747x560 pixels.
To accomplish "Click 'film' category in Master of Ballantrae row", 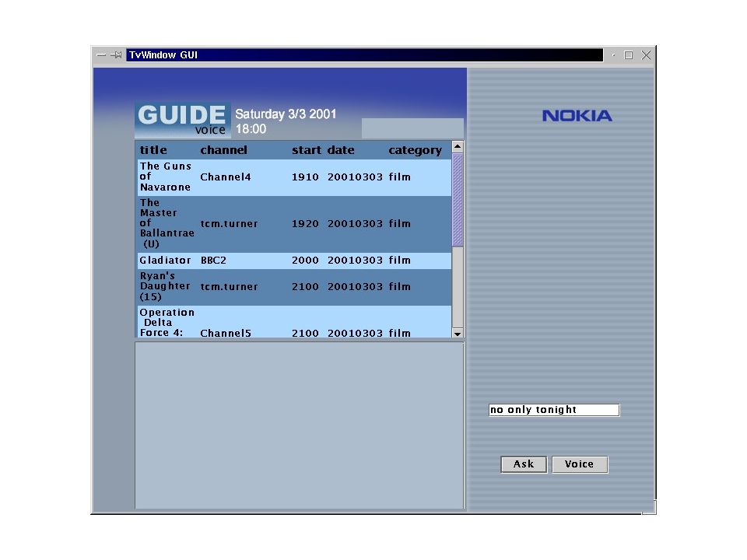I will 399,224.
